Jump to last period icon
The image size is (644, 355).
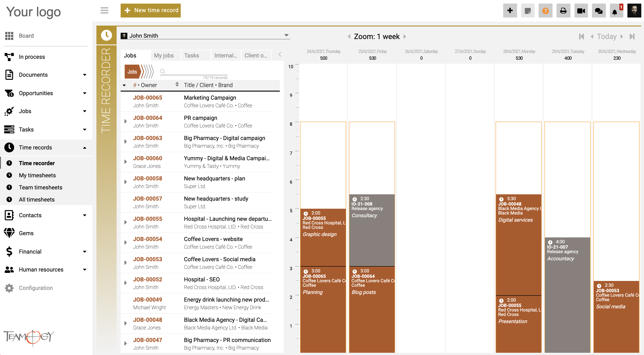(x=632, y=37)
